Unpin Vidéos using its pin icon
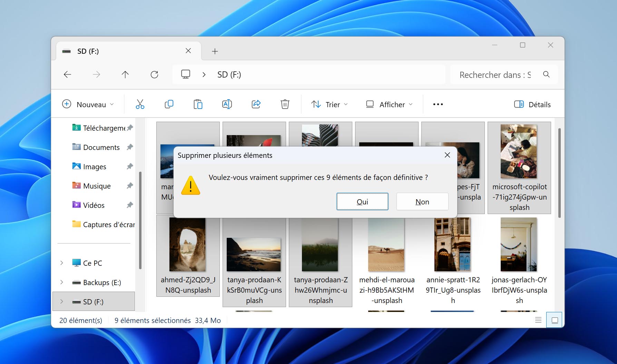This screenshot has height=364, width=617. point(130,205)
